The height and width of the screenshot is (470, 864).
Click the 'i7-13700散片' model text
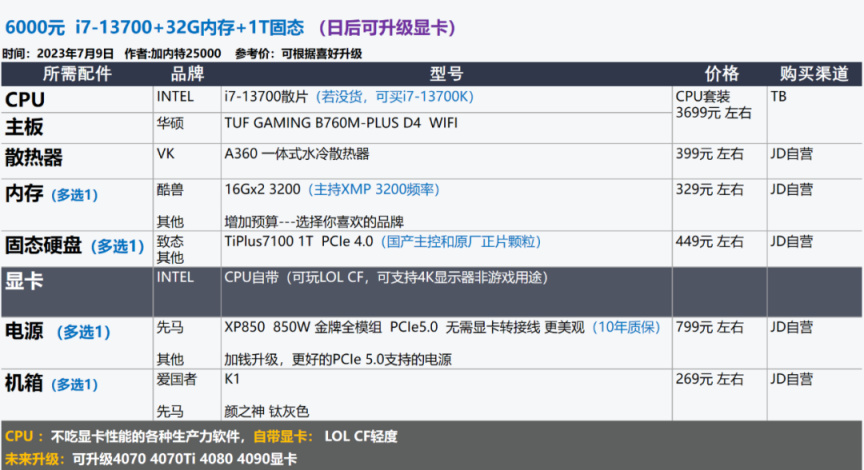pos(266,96)
